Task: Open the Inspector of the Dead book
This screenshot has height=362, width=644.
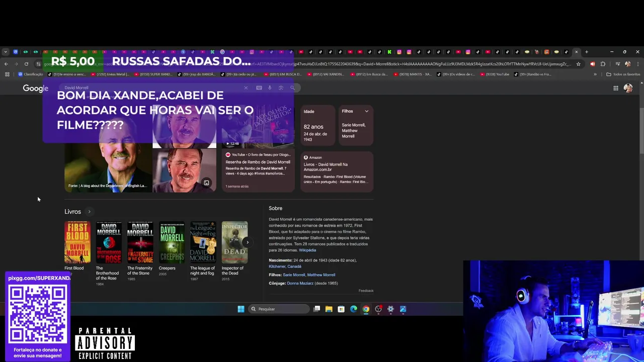Action: tap(234, 242)
